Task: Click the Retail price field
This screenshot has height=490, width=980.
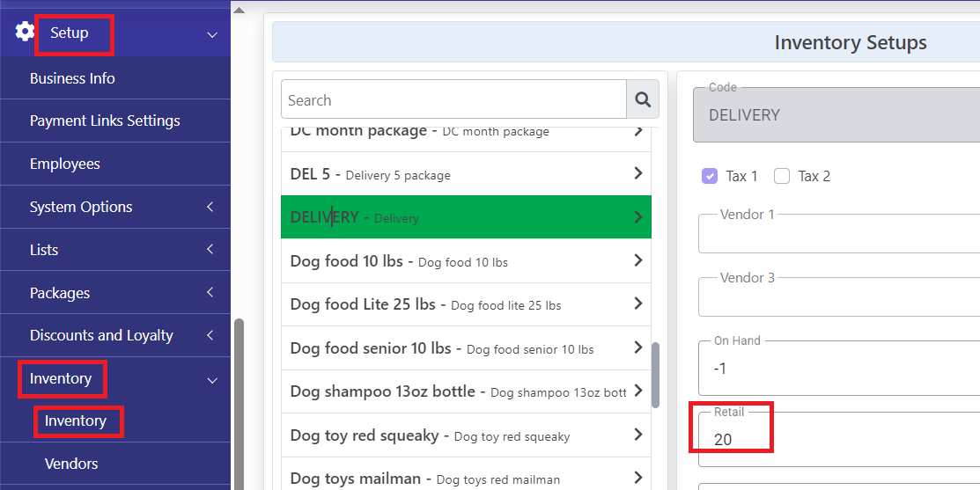Action: coord(839,439)
